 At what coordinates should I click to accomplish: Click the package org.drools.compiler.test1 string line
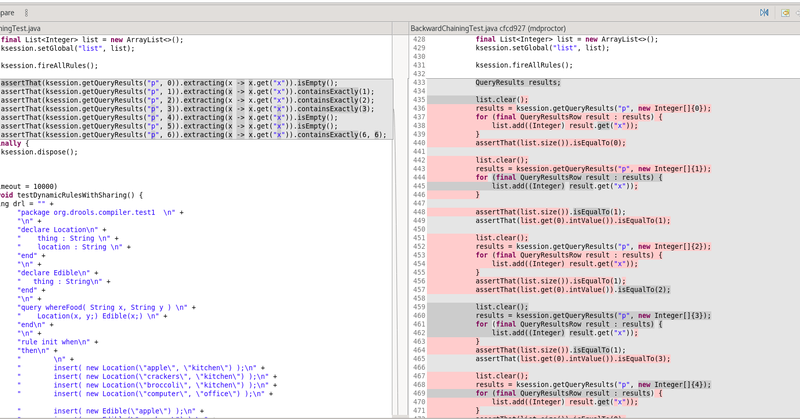tap(101, 213)
